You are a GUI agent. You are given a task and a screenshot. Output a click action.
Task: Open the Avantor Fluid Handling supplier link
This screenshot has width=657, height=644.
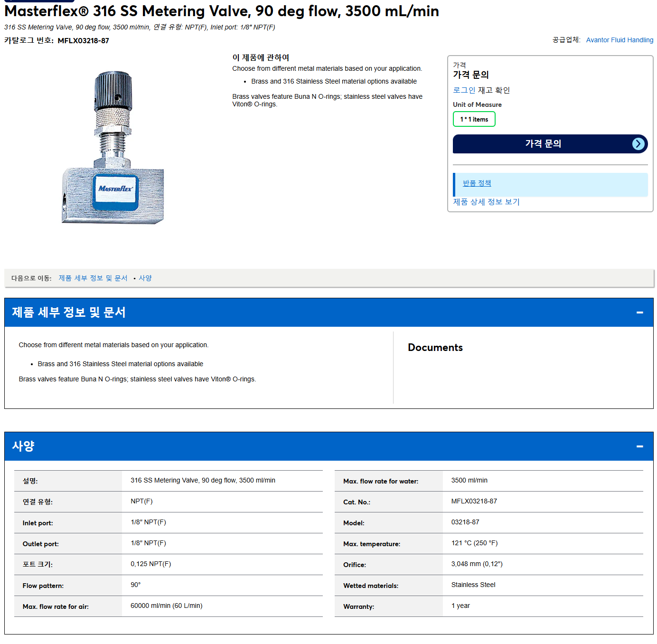619,40
